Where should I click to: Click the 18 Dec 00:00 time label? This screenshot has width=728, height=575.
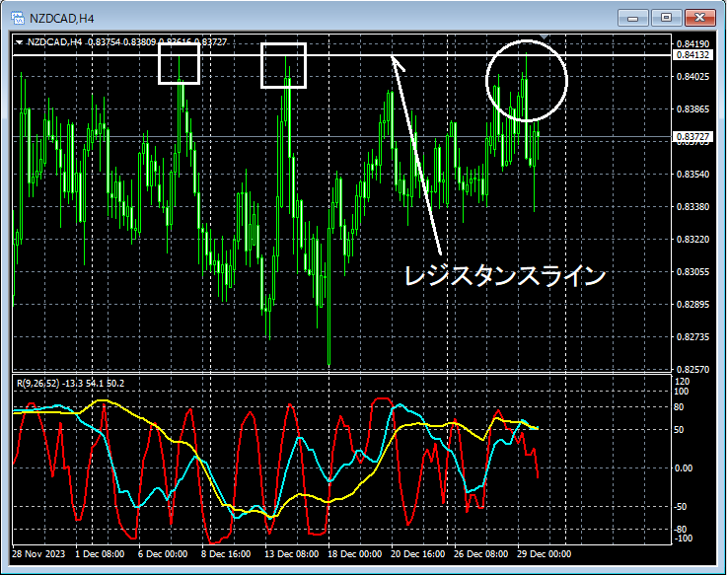[355, 554]
